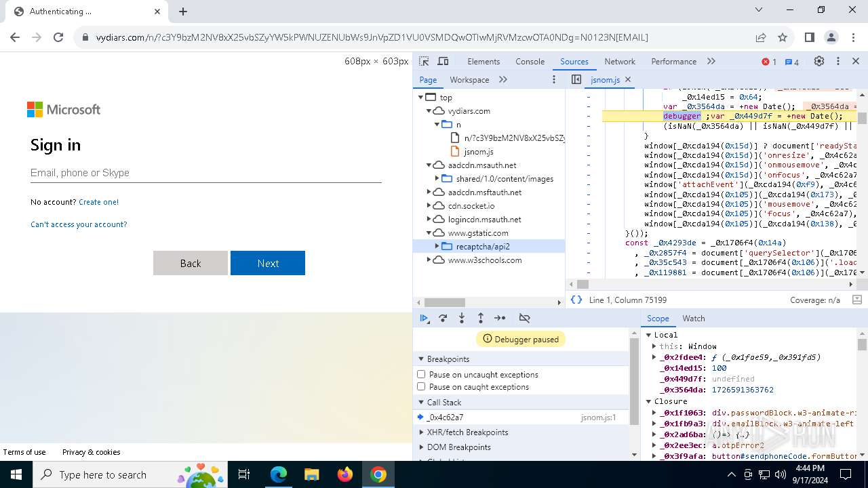This screenshot has height=488, width=868.
Task: Open Privacy & cookies link
Action: [x=91, y=452]
